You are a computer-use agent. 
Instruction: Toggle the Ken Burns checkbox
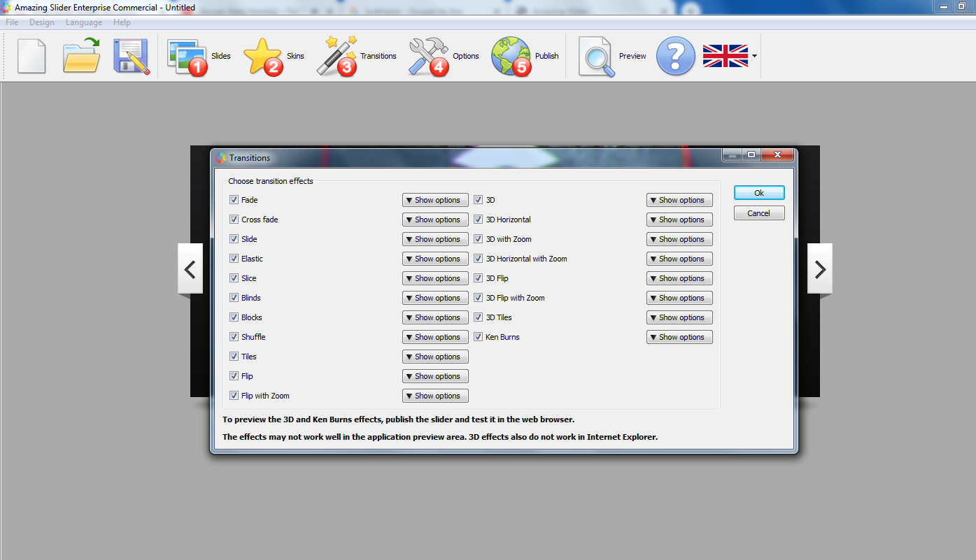479,337
